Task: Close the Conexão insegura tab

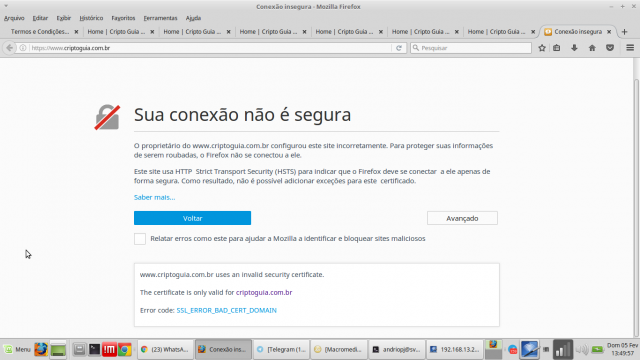Action: point(609,31)
